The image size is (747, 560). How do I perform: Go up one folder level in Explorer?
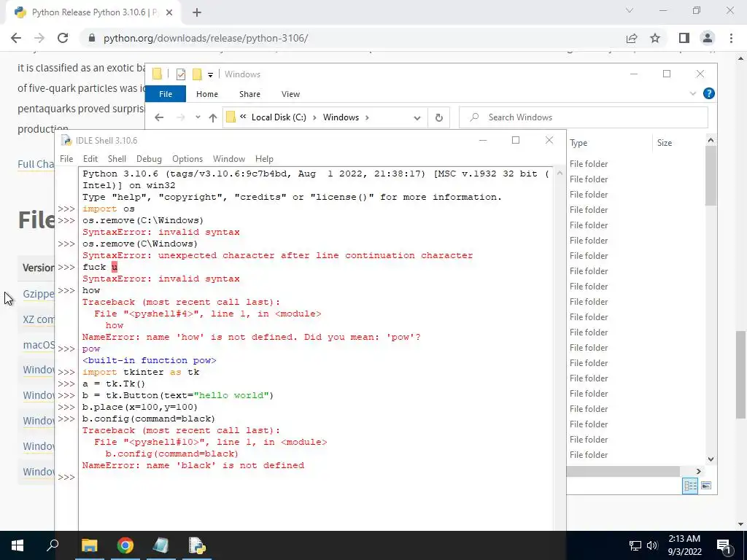213,117
